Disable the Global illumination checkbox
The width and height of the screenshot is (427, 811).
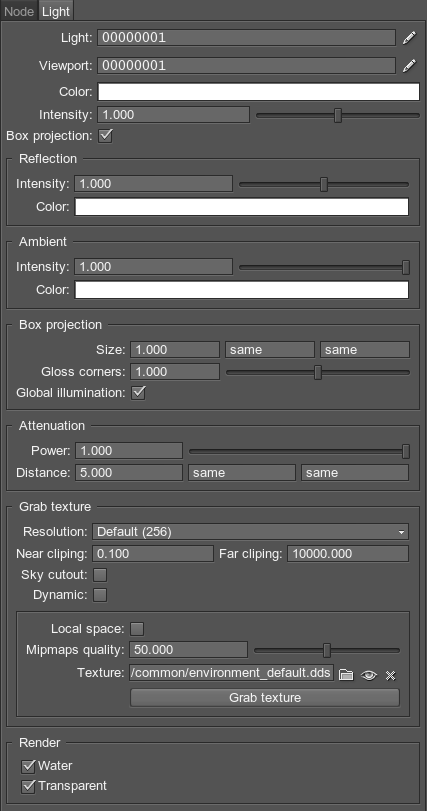click(x=139, y=393)
